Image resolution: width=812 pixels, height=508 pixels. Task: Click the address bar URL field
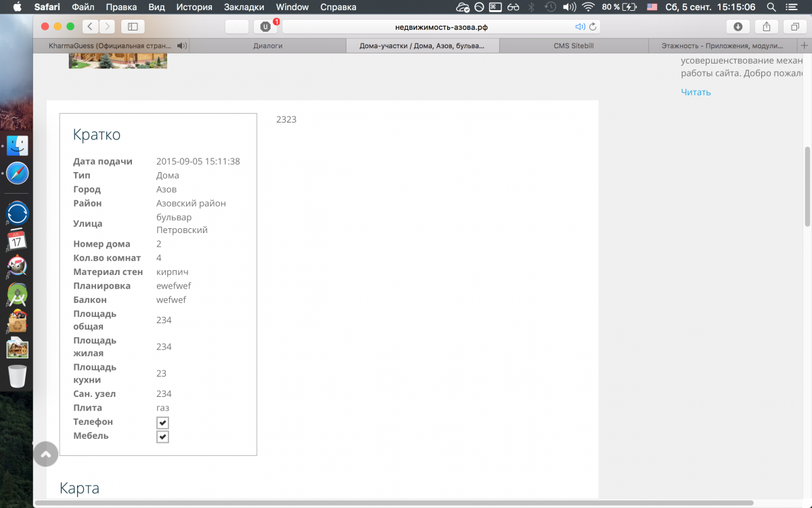441,27
